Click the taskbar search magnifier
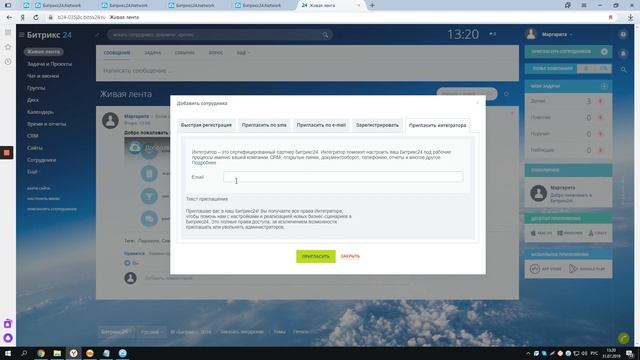 click(24, 353)
